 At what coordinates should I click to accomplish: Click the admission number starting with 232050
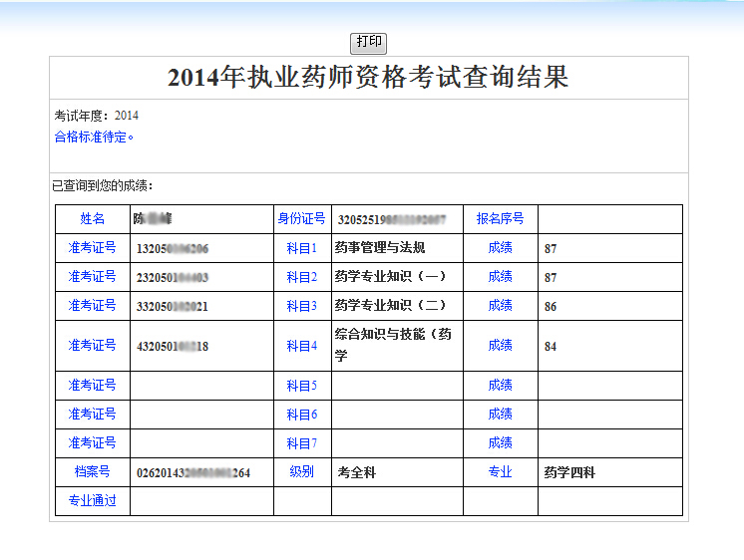[173, 277]
